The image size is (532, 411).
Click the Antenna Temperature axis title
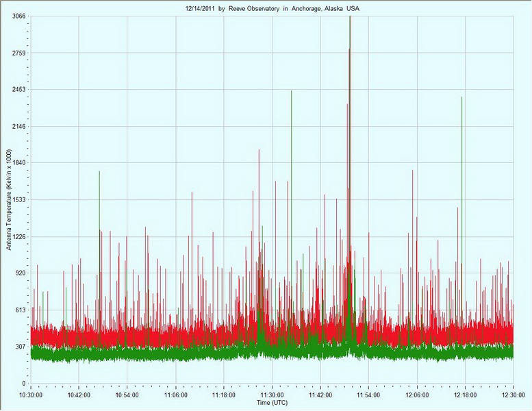[x=9, y=200]
